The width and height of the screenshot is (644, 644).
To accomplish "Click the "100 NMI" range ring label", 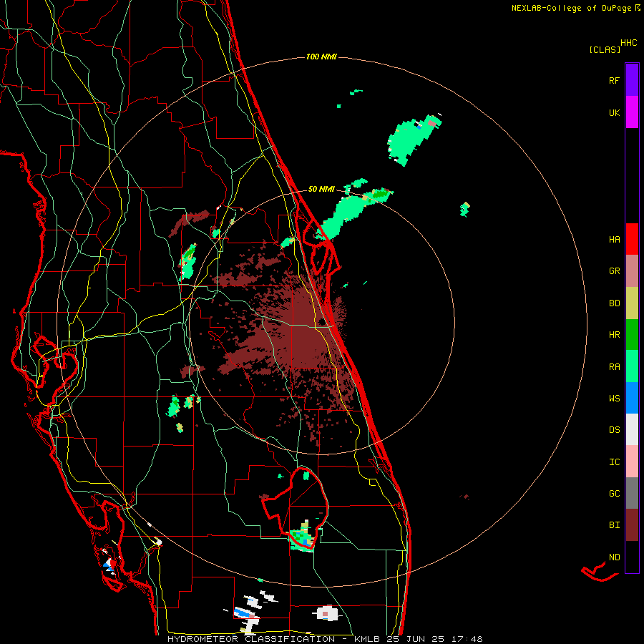I will click(x=321, y=57).
